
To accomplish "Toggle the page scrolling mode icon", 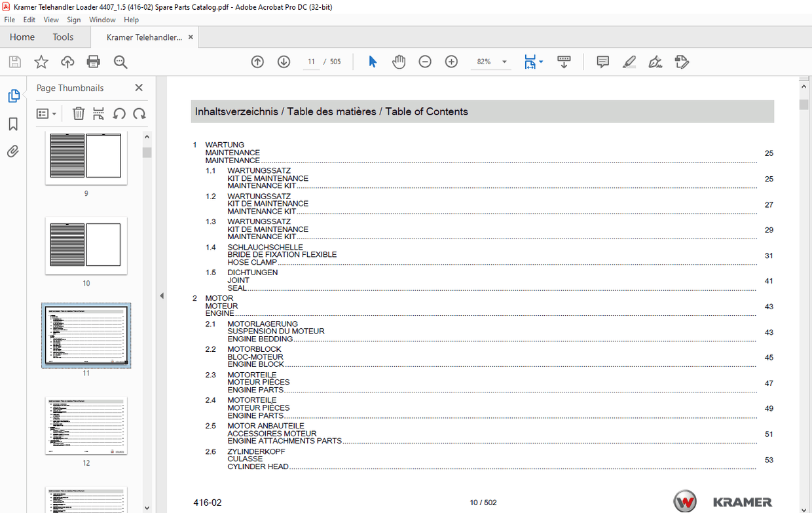I will (564, 62).
